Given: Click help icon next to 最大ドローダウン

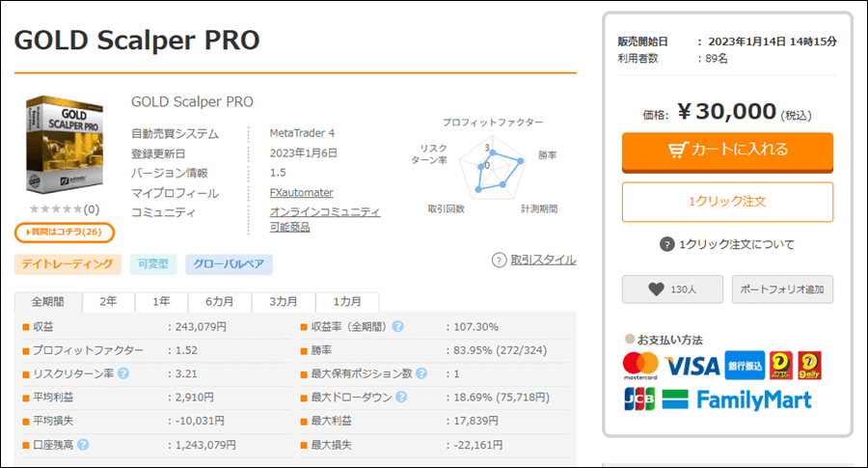Looking at the screenshot, I should [x=401, y=398].
